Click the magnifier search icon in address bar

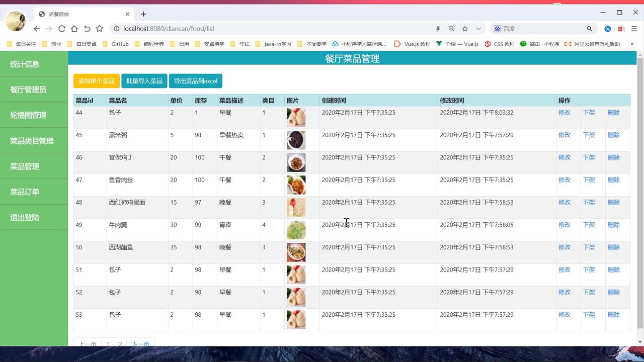pyautogui.click(x=589, y=29)
